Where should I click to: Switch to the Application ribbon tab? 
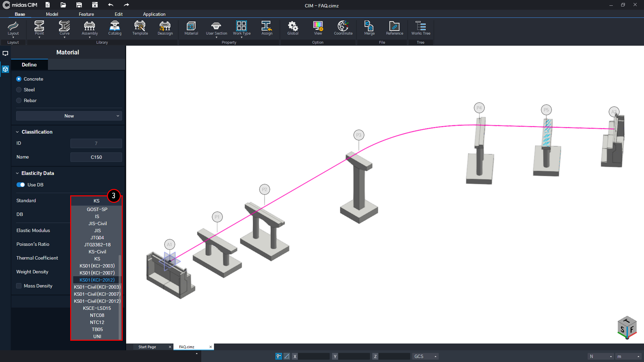click(x=154, y=14)
